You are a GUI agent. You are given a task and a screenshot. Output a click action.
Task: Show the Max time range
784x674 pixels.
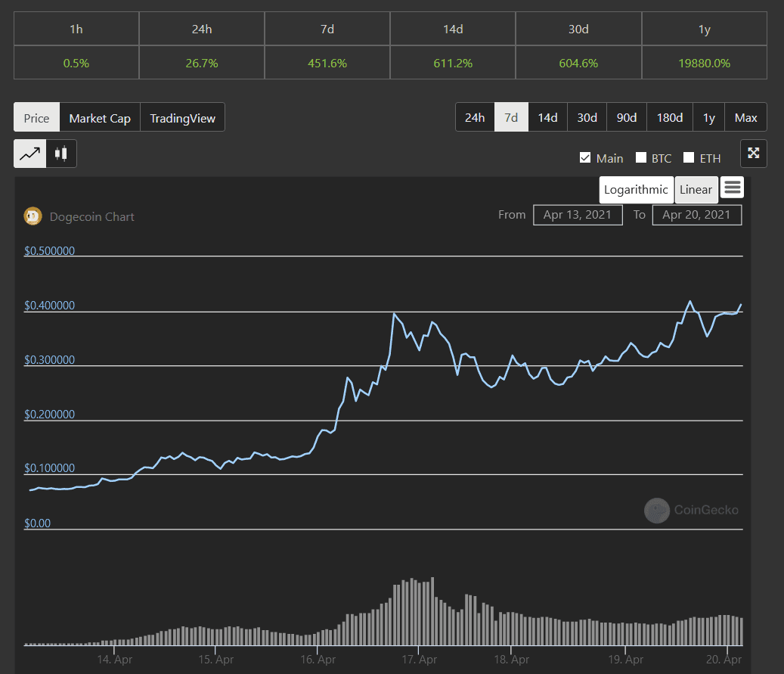(745, 117)
